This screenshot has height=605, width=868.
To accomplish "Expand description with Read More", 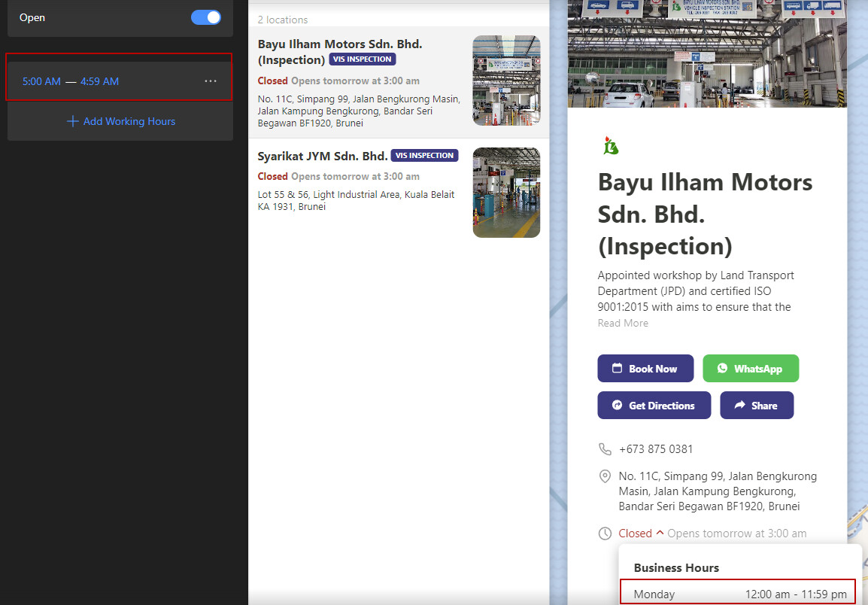I will coord(623,323).
